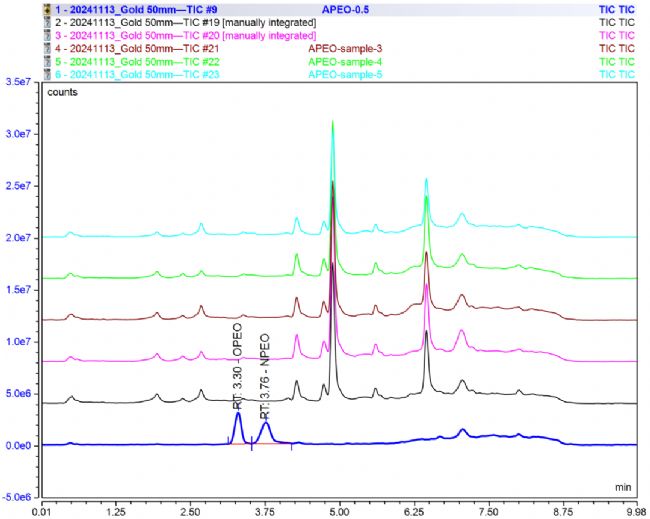Select the blue NPEO peak at 3.76 min

pyautogui.click(x=266, y=425)
